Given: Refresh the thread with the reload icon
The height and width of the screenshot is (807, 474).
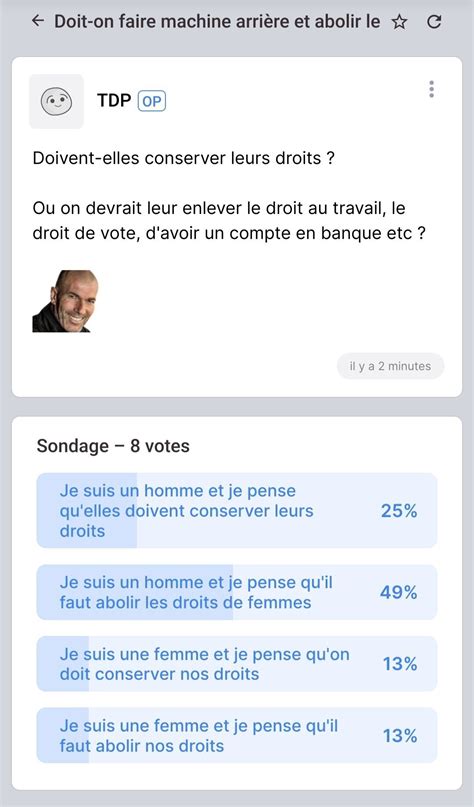Looking at the screenshot, I should click(434, 22).
